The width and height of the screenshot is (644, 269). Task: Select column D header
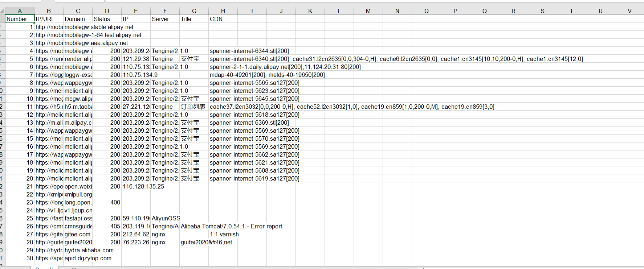click(x=107, y=11)
